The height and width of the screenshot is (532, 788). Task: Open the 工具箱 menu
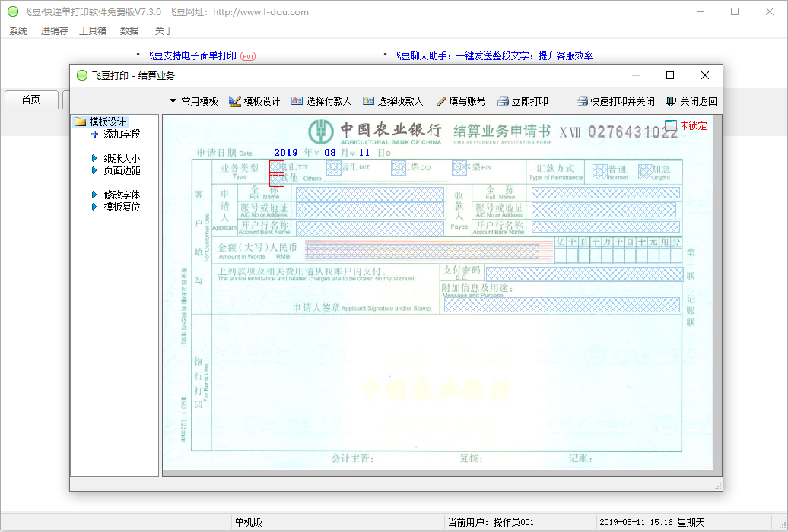click(x=93, y=31)
